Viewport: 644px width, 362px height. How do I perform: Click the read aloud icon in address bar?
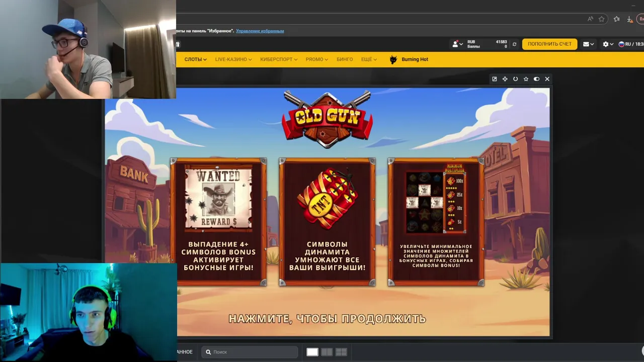(x=590, y=19)
